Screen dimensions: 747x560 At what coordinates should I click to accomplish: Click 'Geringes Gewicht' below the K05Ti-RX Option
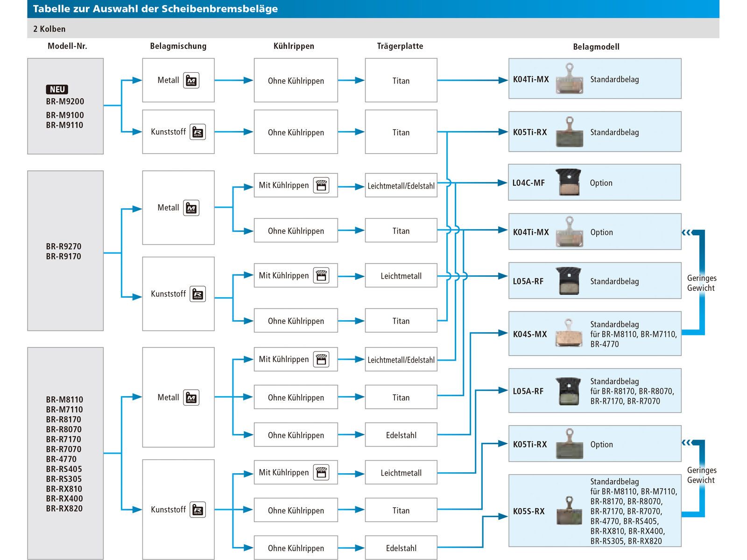pyautogui.click(x=701, y=475)
